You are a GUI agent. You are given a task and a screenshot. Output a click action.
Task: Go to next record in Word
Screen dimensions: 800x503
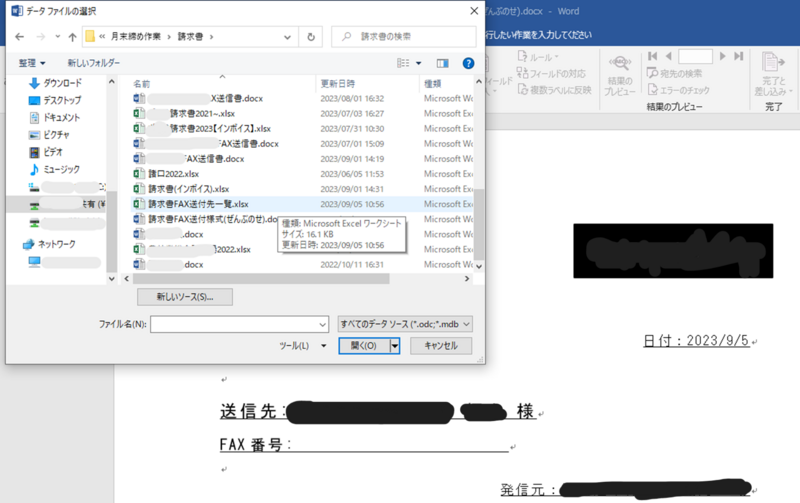(722, 56)
